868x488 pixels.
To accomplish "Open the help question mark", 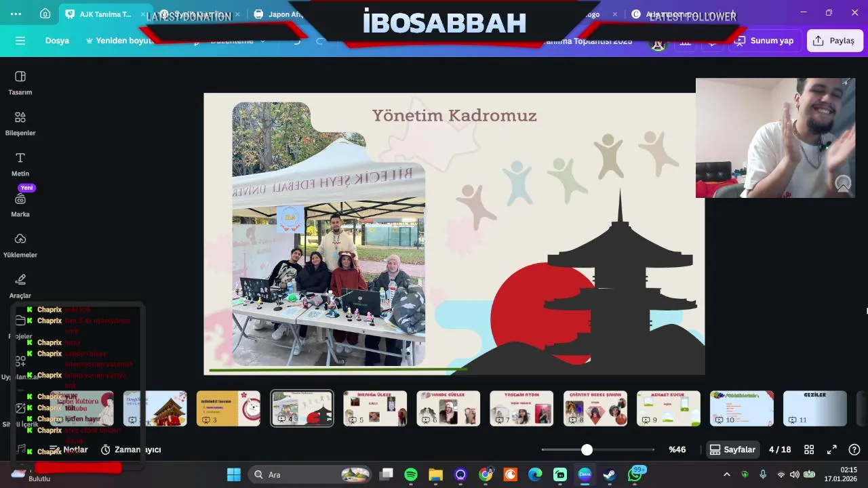I will [854, 449].
